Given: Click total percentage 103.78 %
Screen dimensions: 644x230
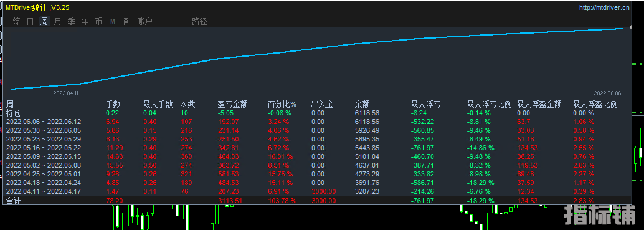Looking at the screenshot, I should click(282, 201).
